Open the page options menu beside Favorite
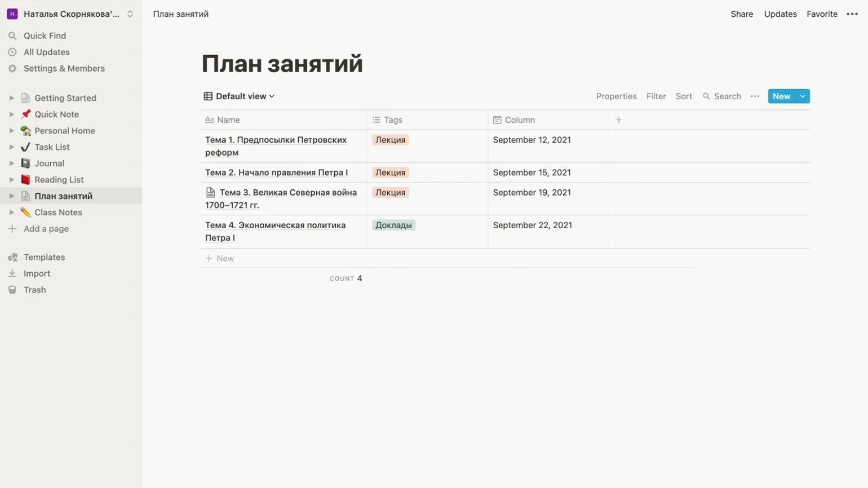This screenshot has width=868, height=488. click(x=852, y=14)
